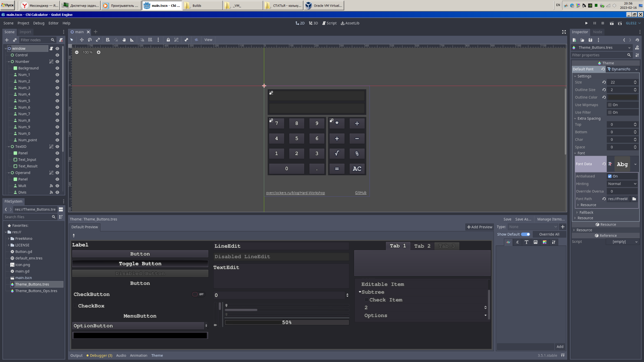This screenshot has width=644, height=362.
Task: Switch to the Node tab
Action: tap(597, 32)
